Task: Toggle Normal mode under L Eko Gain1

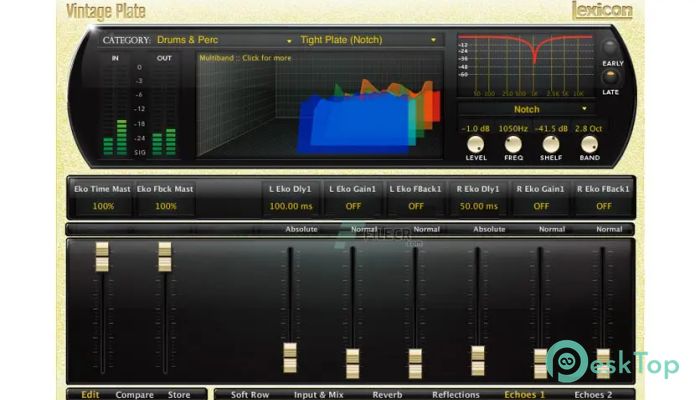Action: [x=364, y=229]
